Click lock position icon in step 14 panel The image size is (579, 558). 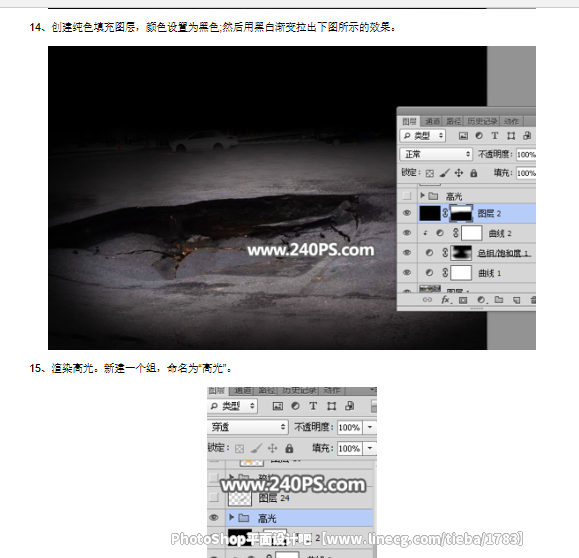pos(459,173)
